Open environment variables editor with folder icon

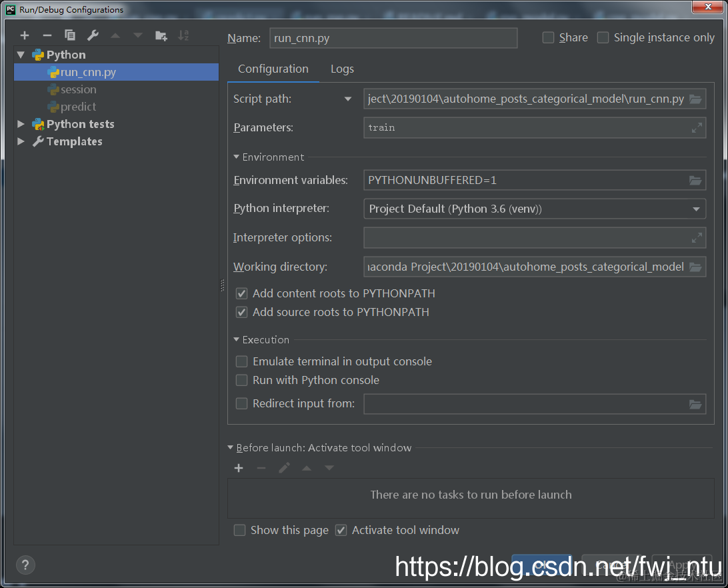[695, 180]
